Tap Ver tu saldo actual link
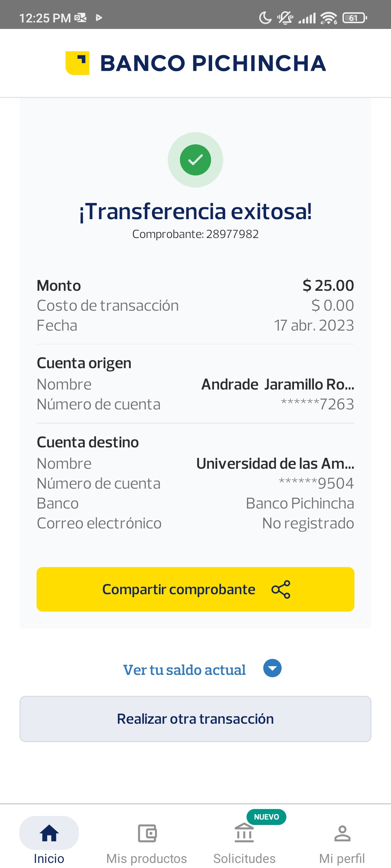Image resolution: width=391 pixels, height=868 pixels. click(x=184, y=670)
